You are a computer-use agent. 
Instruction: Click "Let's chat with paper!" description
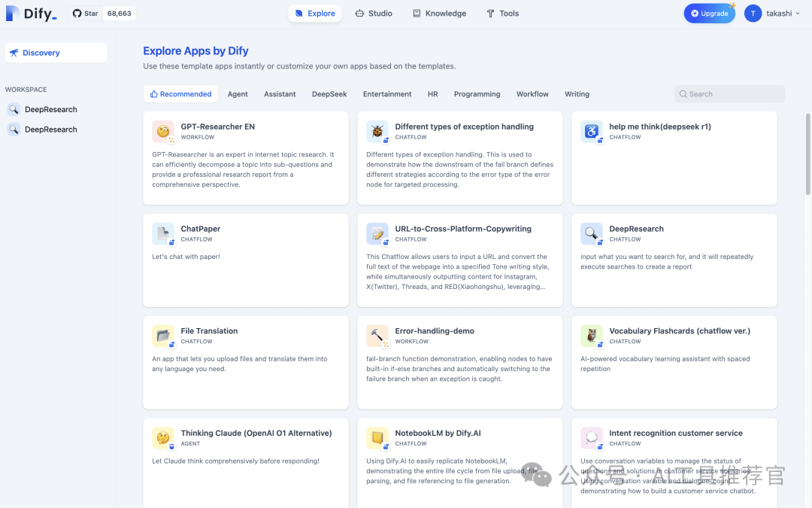point(186,257)
